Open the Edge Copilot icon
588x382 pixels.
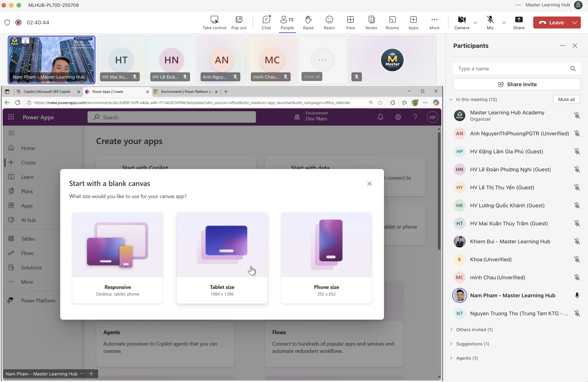coord(436,102)
